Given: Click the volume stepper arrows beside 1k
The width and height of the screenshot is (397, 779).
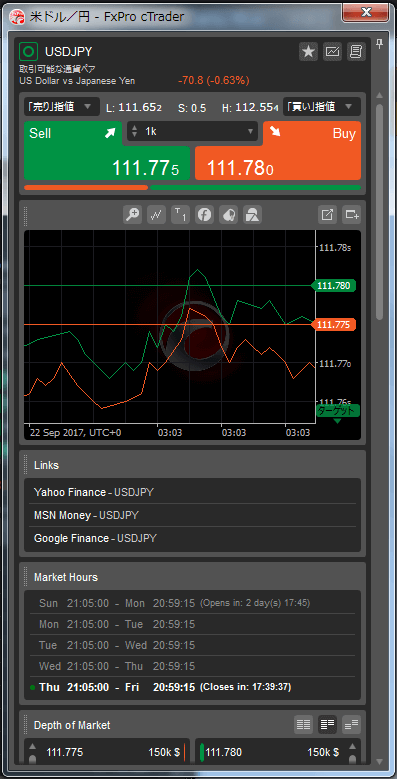Looking at the screenshot, I should tap(134, 132).
